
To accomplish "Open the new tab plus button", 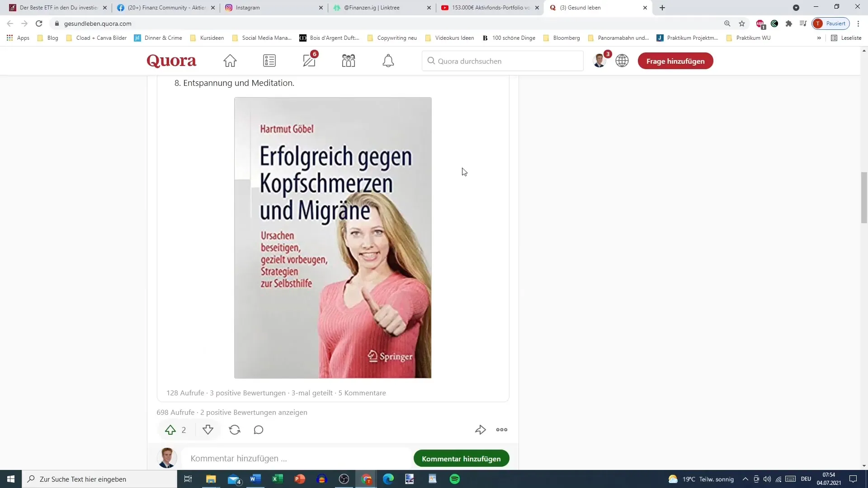I will click(x=662, y=8).
